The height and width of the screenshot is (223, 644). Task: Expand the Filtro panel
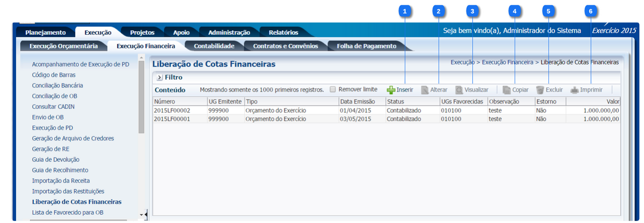click(x=160, y=78)
